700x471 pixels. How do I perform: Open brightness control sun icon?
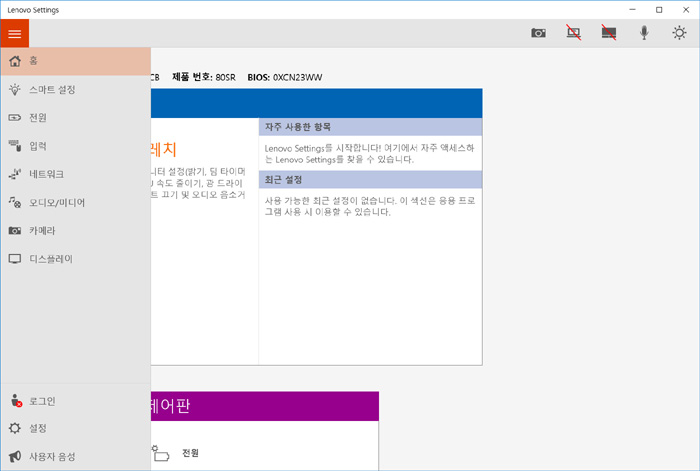(x=679, y=33)
